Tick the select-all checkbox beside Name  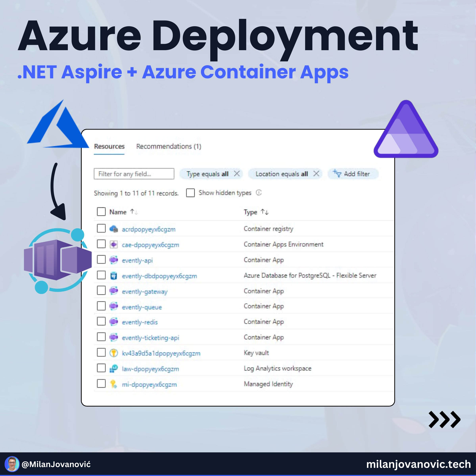click(101, 211)
